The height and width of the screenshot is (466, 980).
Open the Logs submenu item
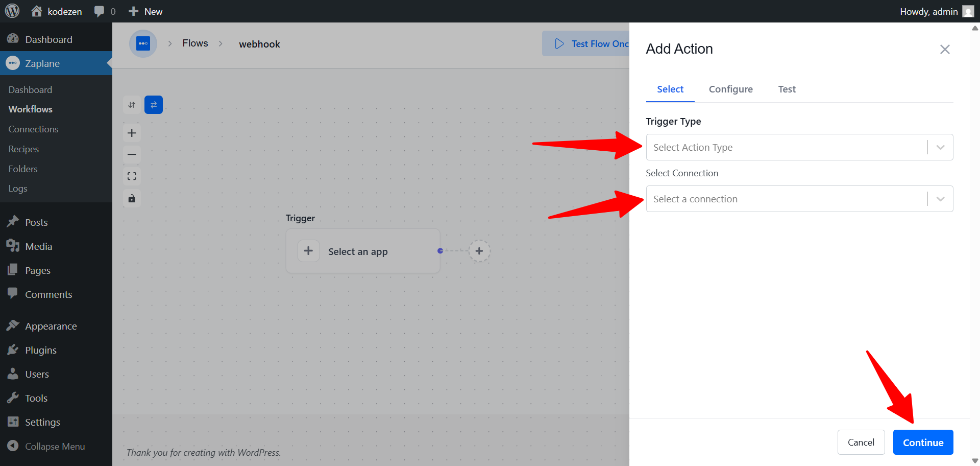18,188
